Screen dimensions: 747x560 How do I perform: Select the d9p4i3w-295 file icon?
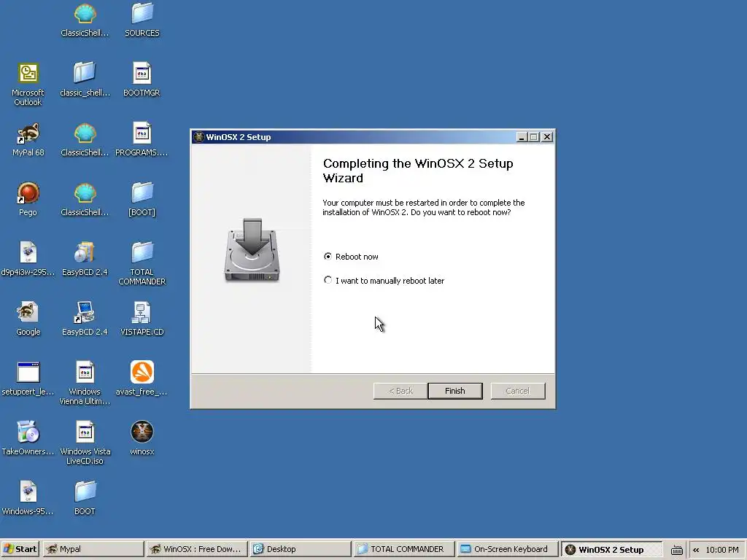(28, 259)
